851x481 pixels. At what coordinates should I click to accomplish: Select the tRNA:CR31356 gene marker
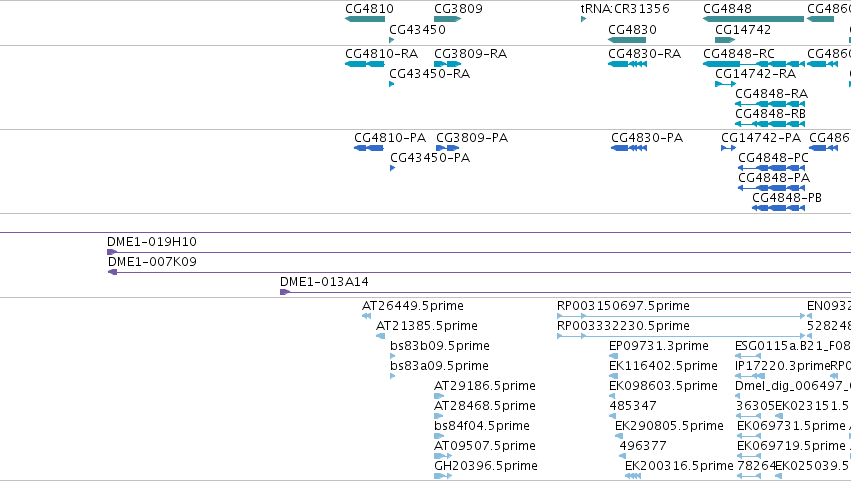(583, 19)
